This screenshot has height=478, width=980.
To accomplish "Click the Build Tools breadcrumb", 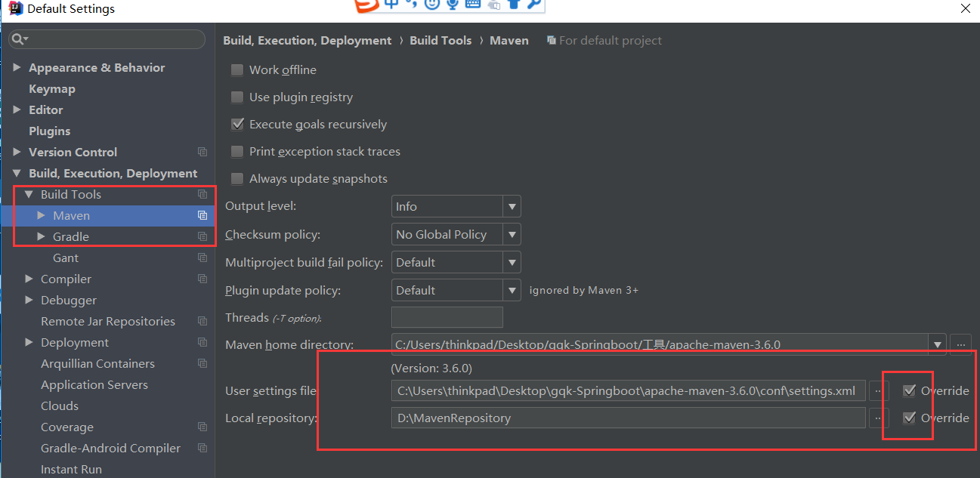I will (441, 41).
